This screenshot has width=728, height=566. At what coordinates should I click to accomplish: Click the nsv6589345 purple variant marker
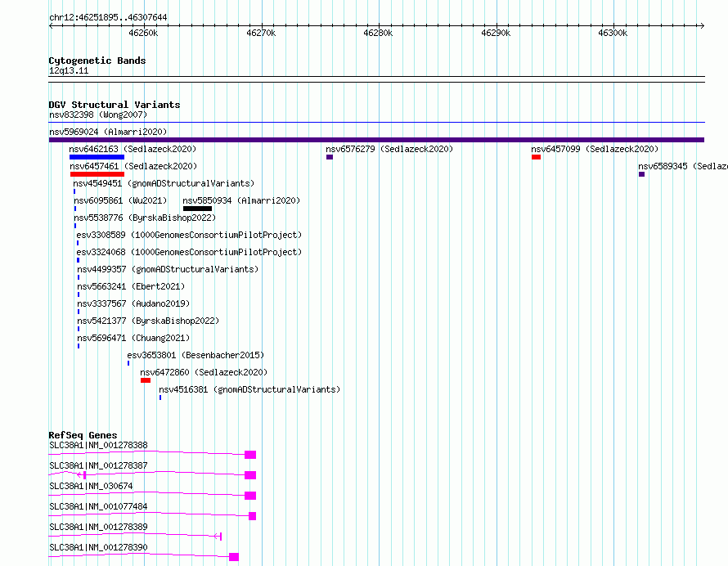(x=641, y=174)
